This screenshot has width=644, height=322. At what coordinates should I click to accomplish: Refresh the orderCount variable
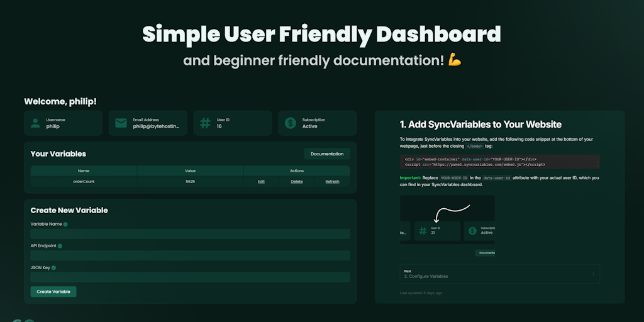[332, 182]
